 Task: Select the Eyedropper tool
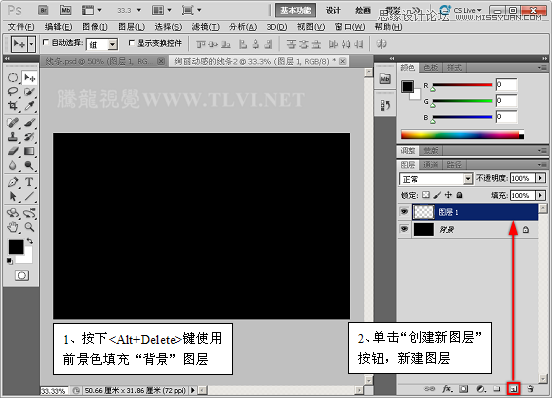[x=30, y=106]
